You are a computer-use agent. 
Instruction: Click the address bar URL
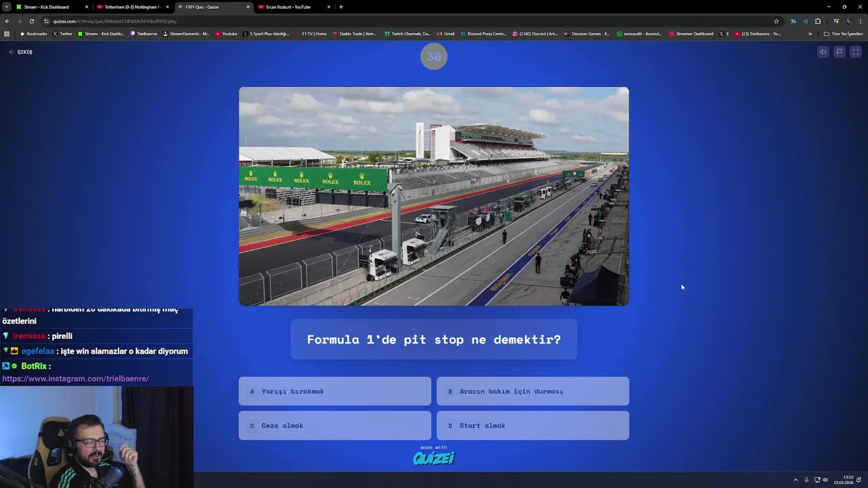(115, 21)
